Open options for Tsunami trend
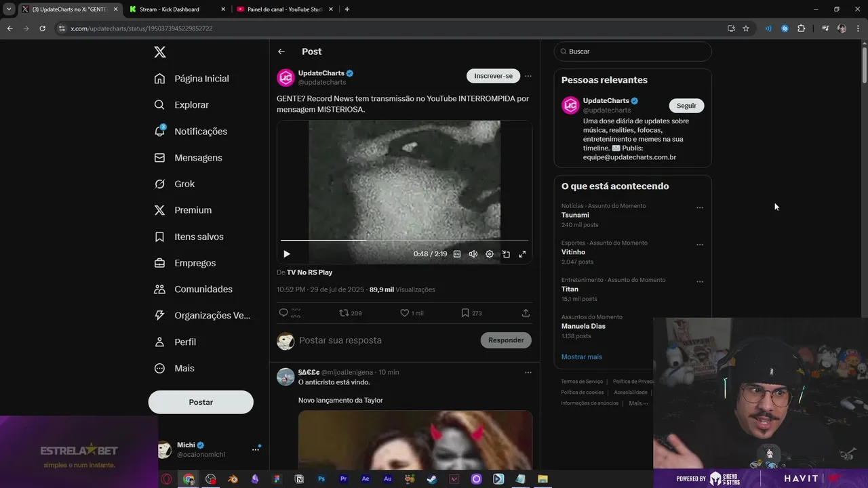Viewport: 868px width, 488px height. coord(700,207)
